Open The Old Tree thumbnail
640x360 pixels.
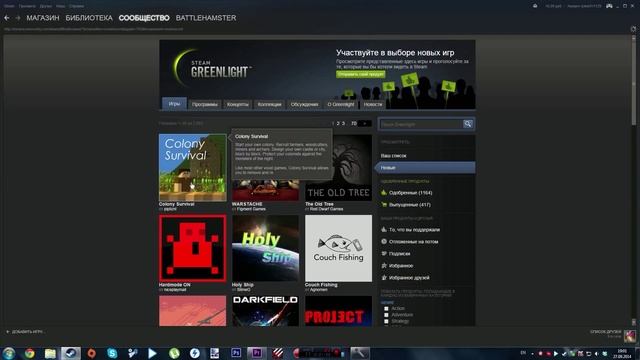(x=338, y=167)
